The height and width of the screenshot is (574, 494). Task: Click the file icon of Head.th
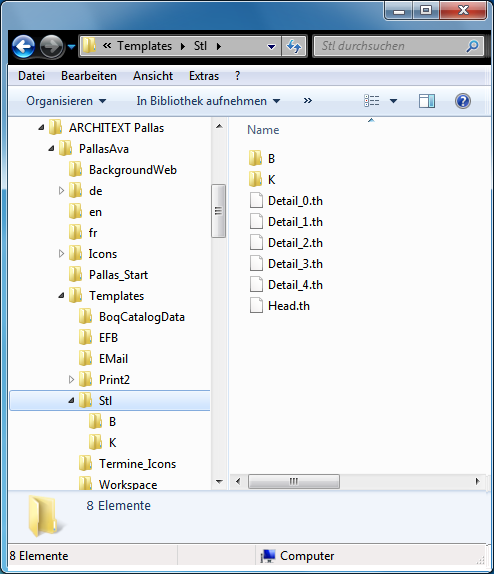tap(256, 306)
